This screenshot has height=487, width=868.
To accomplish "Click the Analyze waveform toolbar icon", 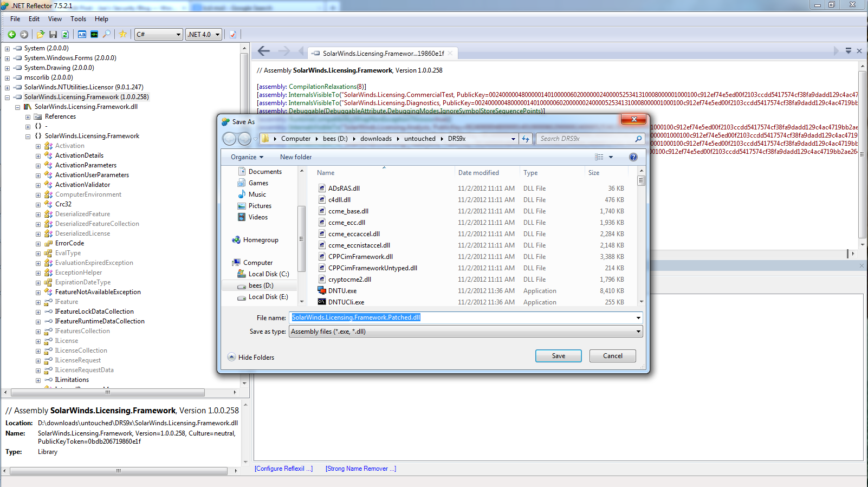I will coord(94,34).
